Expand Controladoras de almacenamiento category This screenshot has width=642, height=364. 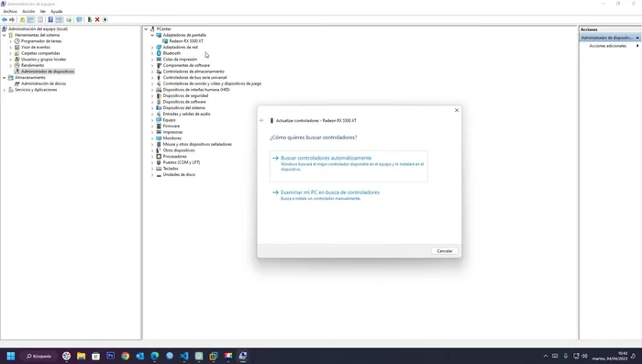pos(152,72)
